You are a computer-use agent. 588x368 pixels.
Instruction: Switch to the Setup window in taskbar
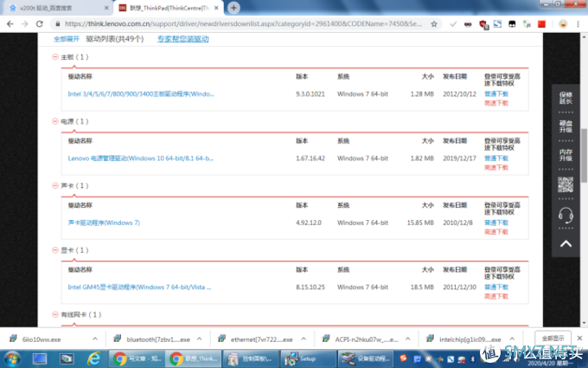click(x=307, y=359)
